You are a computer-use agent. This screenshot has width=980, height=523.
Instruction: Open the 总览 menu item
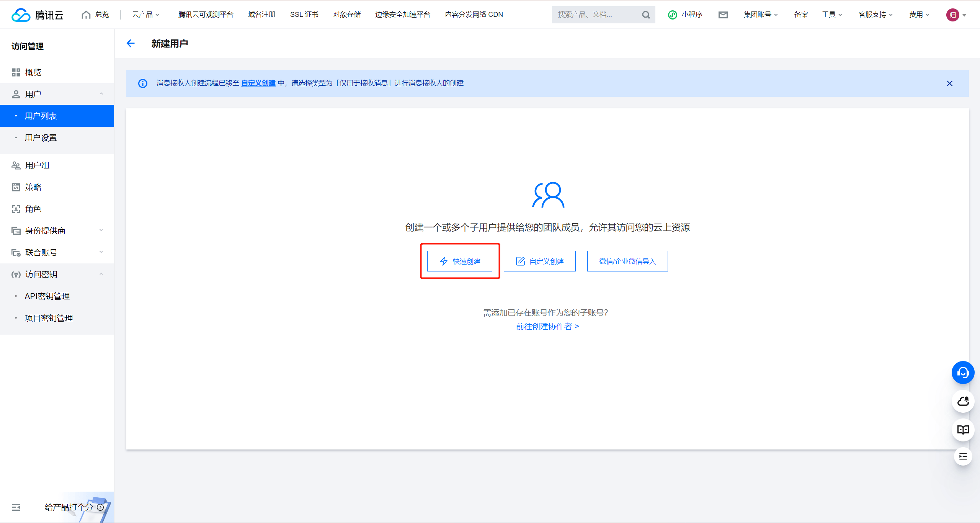click(x=95, y=15)
